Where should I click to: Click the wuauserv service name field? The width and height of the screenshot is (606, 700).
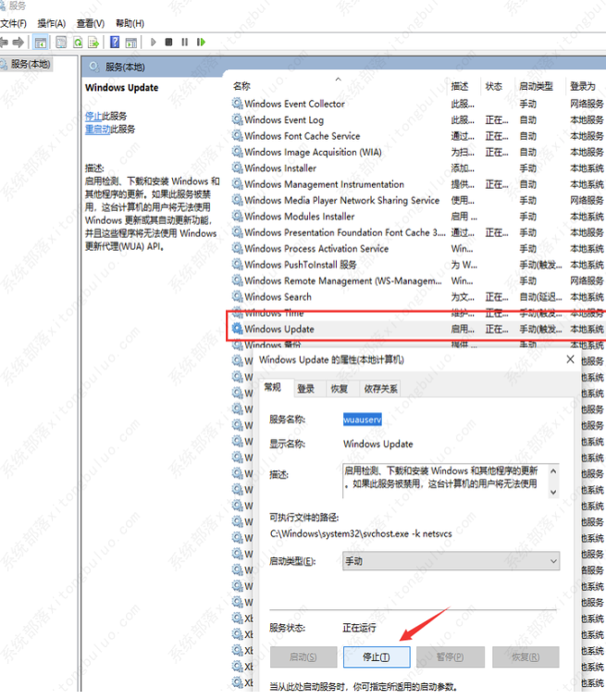[362, 419]
